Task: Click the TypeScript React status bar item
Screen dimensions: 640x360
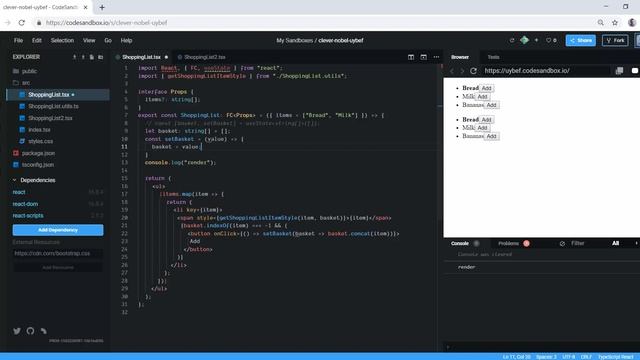Action: tap(616, 357)
